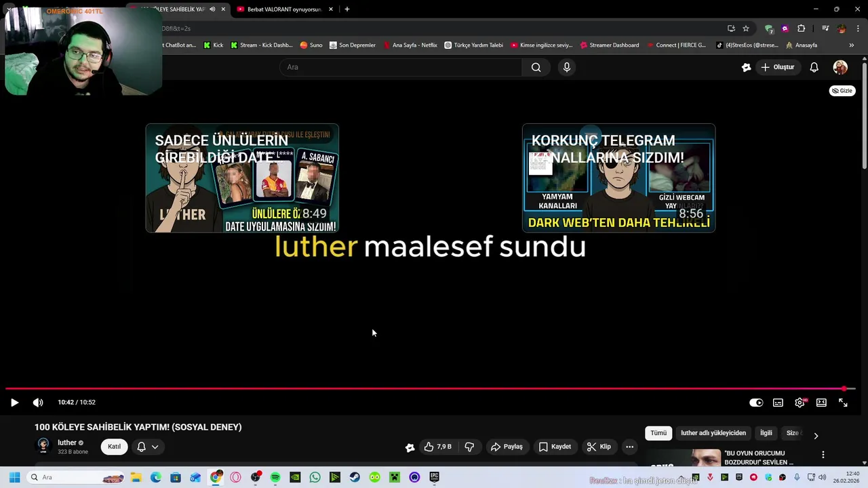Enter fullscreen mode

843,403
